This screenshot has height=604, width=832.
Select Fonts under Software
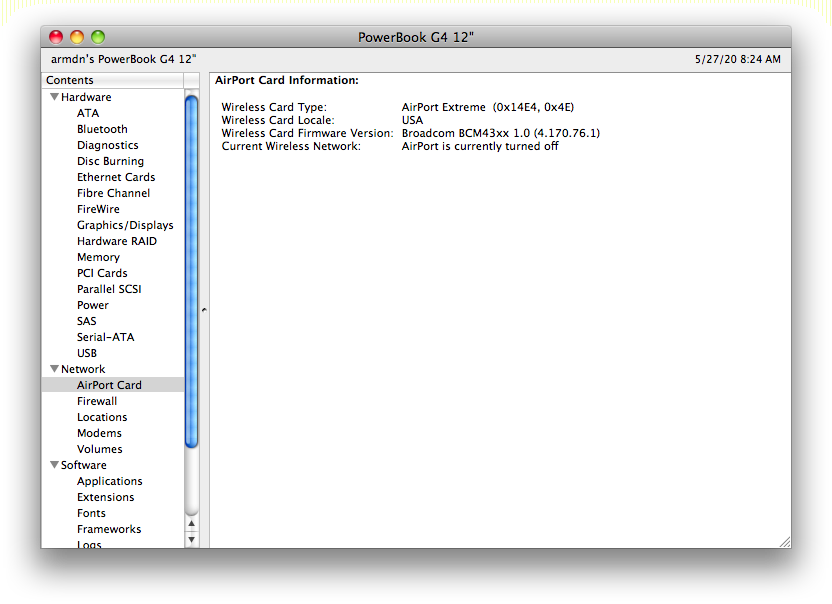(91, 513)
